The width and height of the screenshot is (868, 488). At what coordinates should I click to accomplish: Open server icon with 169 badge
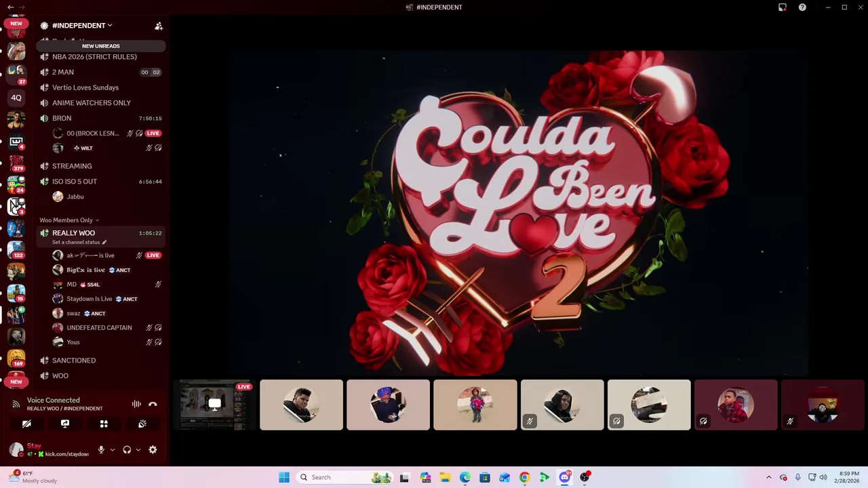16,358
